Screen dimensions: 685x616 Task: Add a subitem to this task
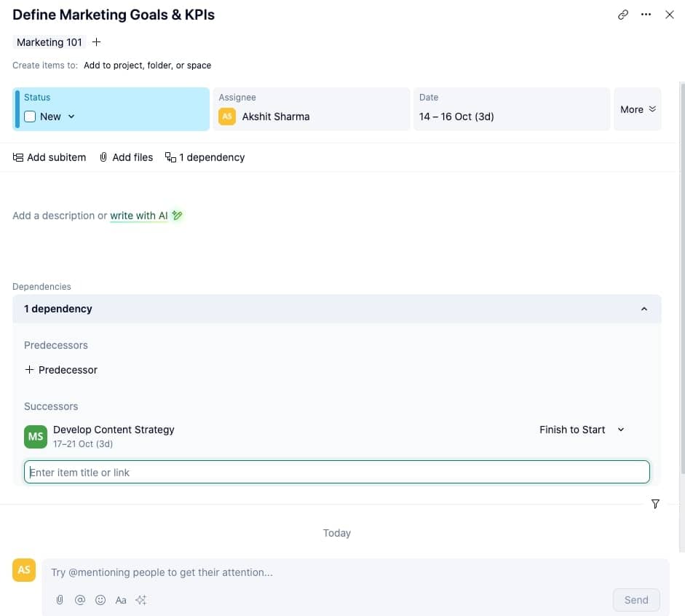click(x=49, y=157)
